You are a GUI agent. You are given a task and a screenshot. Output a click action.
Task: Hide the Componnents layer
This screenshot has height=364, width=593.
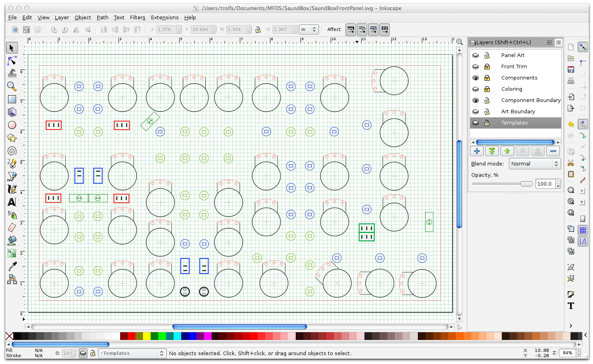pos(476,78)
